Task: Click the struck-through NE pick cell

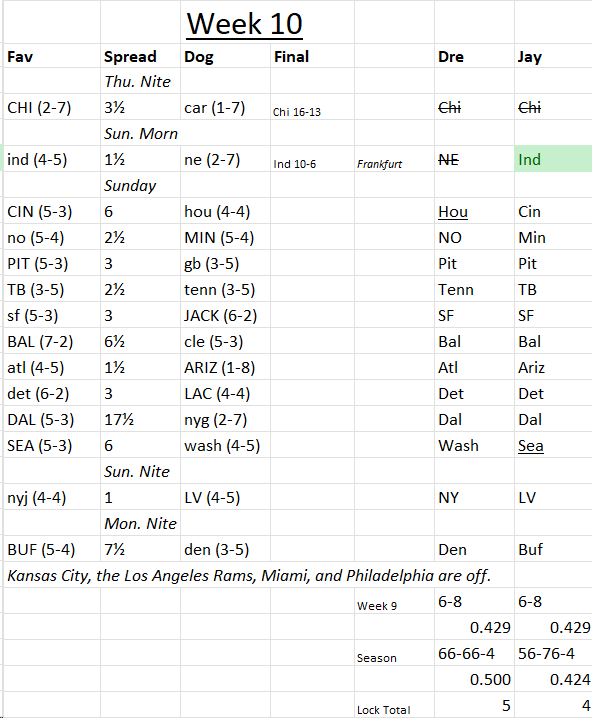Action: [x=474, y=159]
